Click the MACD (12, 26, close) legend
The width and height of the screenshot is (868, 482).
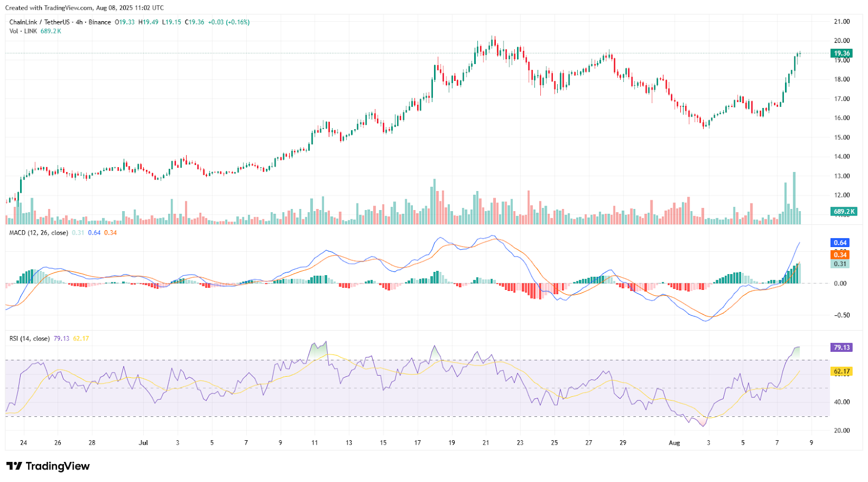(39, 233)
